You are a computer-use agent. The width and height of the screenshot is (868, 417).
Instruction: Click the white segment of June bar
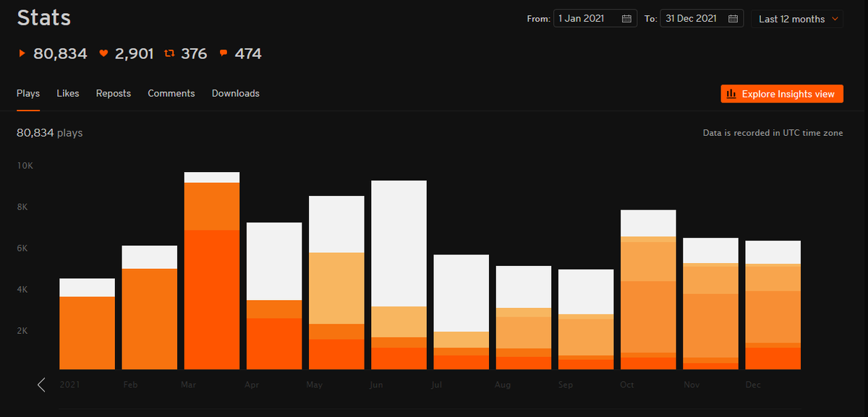click(x=399, y=243)
